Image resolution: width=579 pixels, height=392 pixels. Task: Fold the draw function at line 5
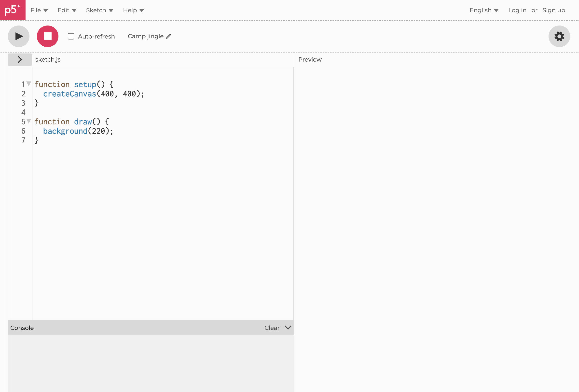pyautogui.click(x=29, y=121)
